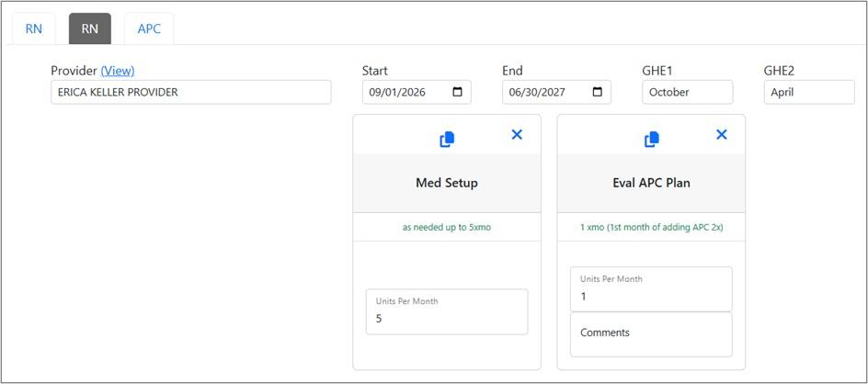Click the 'as needed up to 5xmo' note
Screen dimensions: 868x384
tap(447, 228)
